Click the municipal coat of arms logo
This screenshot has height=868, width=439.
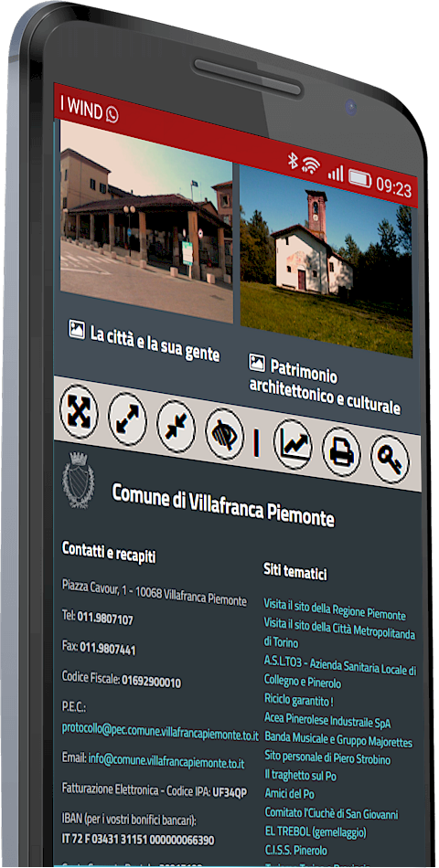pyautogui.click(x=78, y=480)
